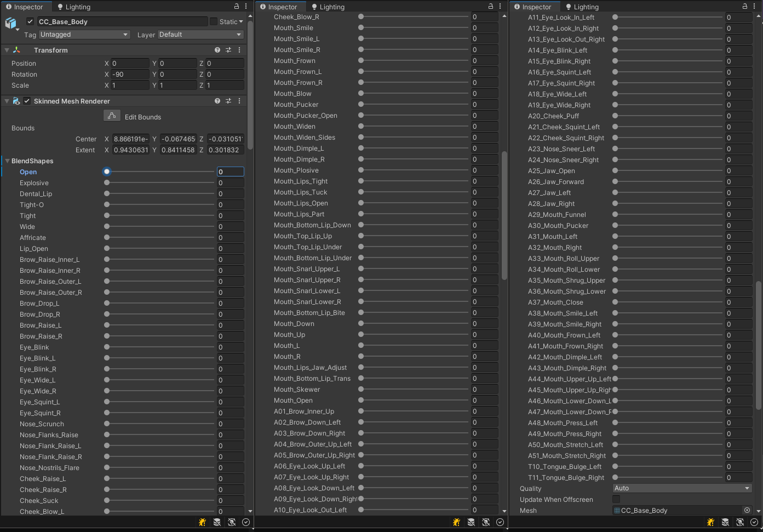Lock the left Inspector panel
The height and width of the screenshot is (532, 763).
coord(237,6)
